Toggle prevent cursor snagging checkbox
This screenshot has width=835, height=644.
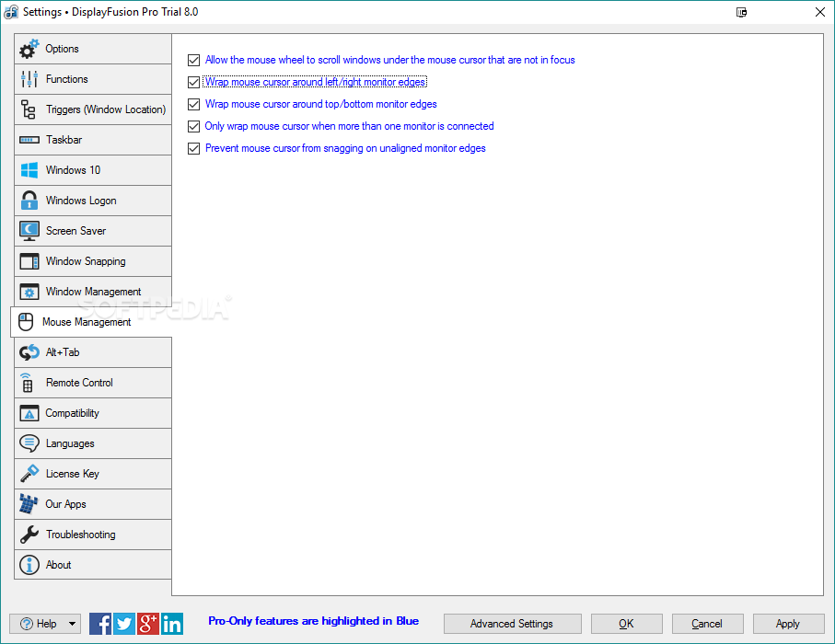pyautogui.click(x=194, y=148)
